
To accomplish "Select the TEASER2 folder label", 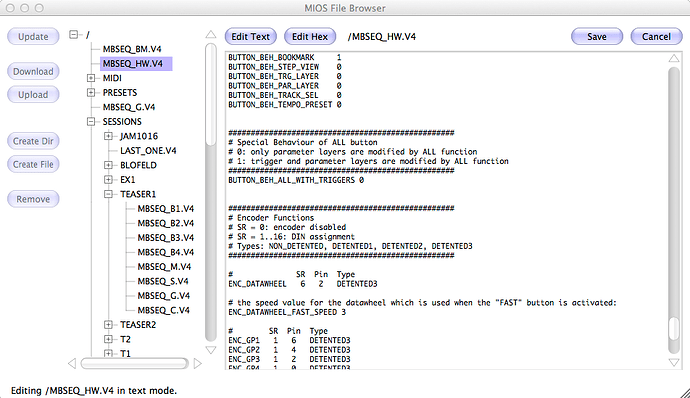I will (x=138, y=324).
